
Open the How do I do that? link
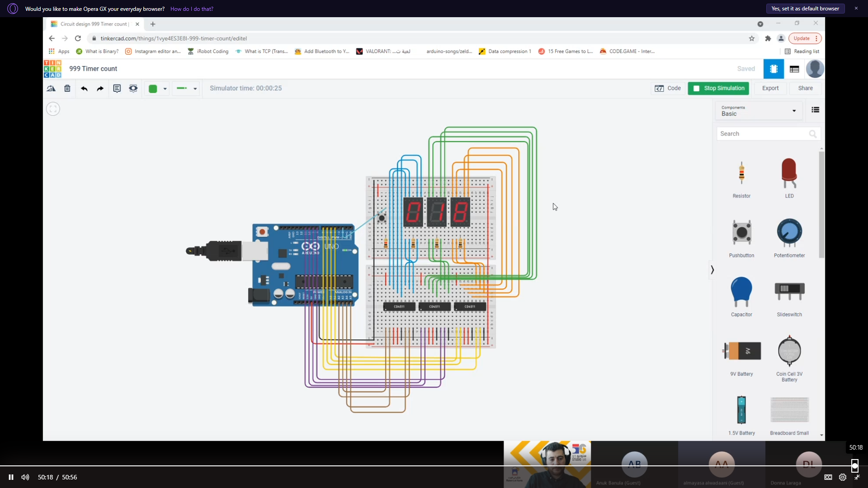pos(192,9)
